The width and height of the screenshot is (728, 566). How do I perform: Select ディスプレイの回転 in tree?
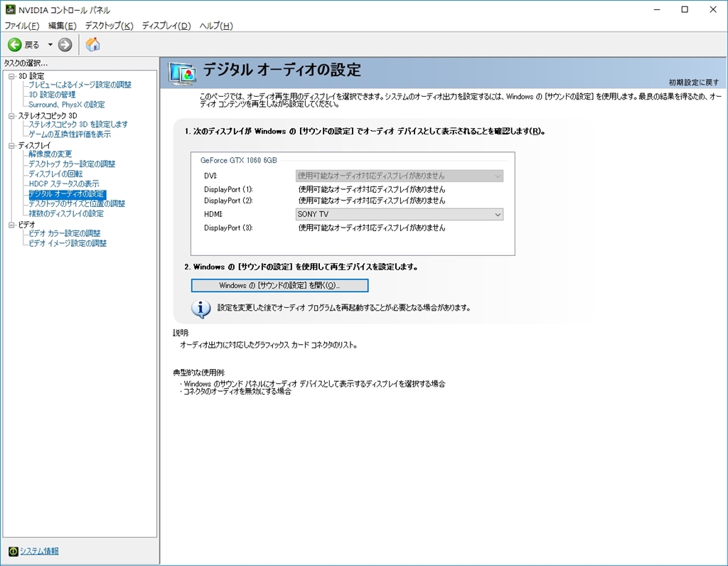(x=55, y=173)
